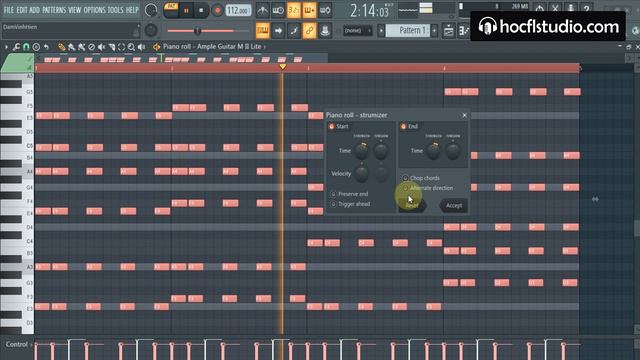The width and height of the screenshot is (640, 360).
Task: Toggle the magnet snap icon
Action: click(x=26, y=47)
